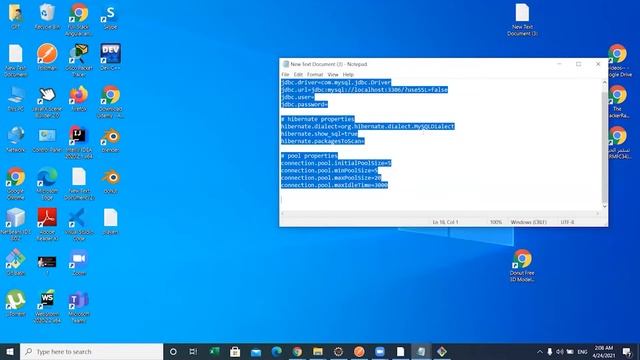
Task: Launch IntelliJ IDEA from the desktop
Action: point(79,141)
